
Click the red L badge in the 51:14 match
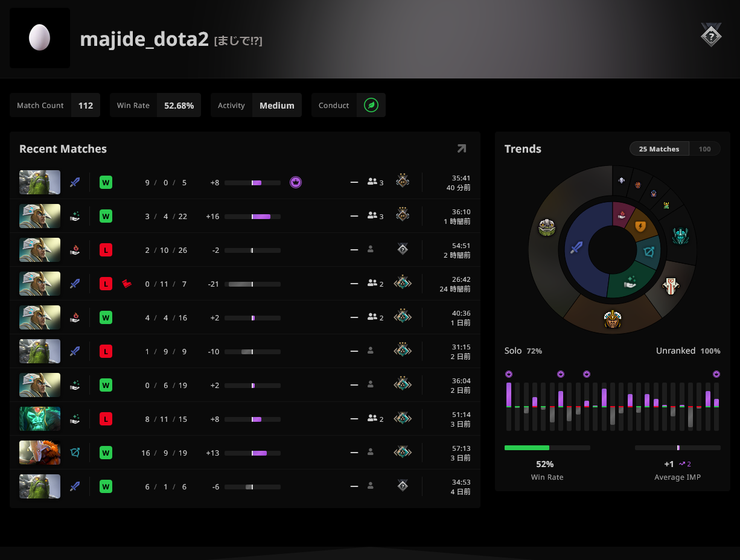(x=106, y=419)
